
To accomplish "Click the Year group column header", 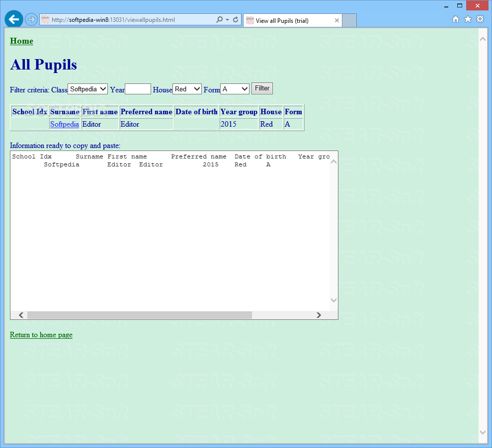I will (239, 112).
